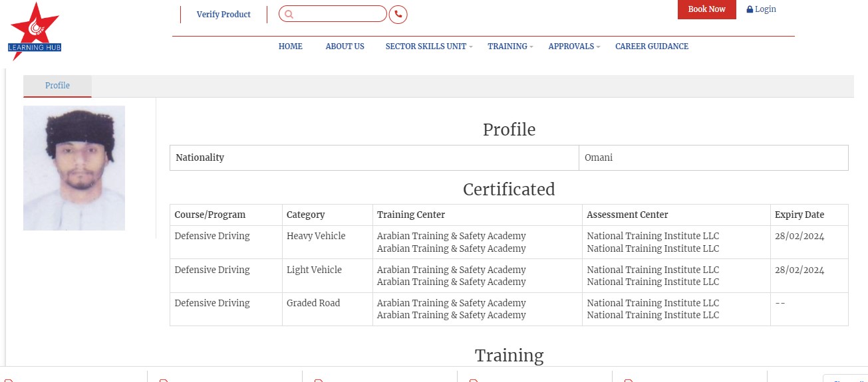Viewport: 868px width, 382px height.
Task: Open the ABOUT US page
Action: (345, 47)
